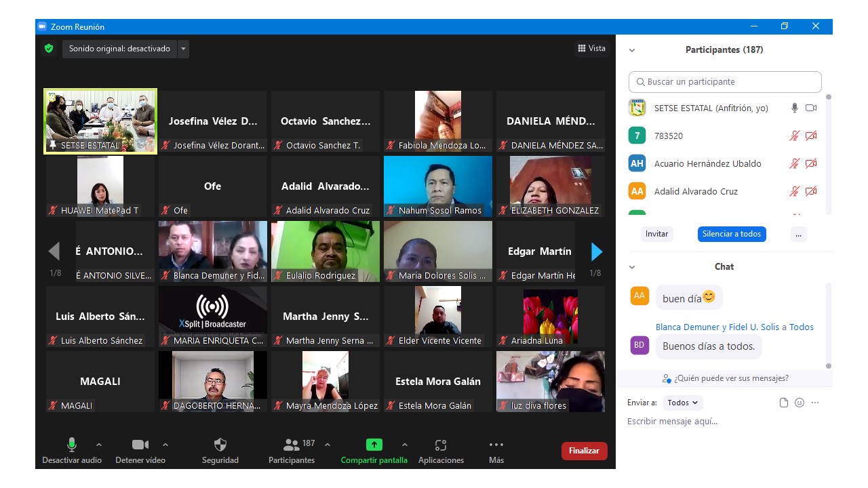Open the Enviar a: Todos dropdown
868x488 pixels.
click(682, 403)
